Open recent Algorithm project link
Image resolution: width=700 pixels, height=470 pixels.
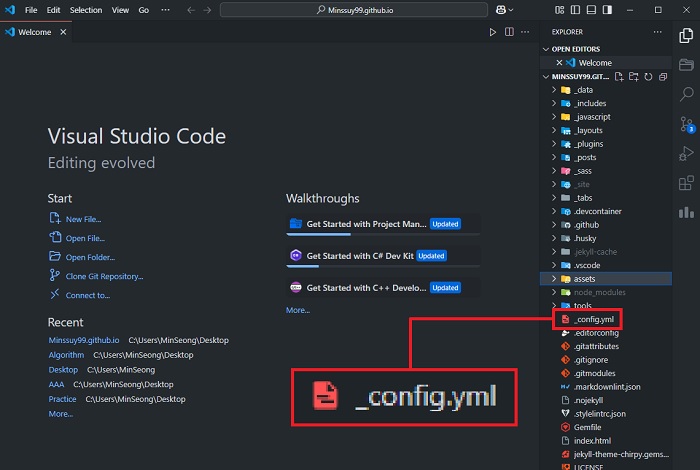66,355
